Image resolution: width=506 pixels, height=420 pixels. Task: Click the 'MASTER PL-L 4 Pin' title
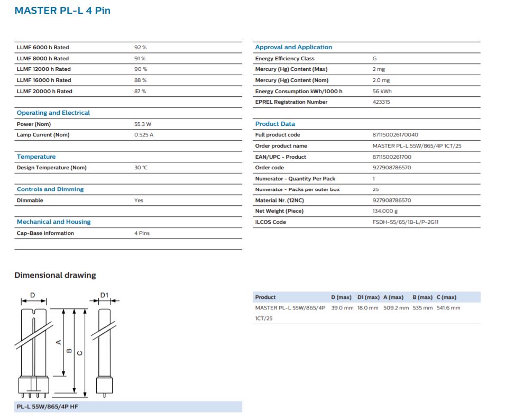pyautogui.click(x=62, y=11)
